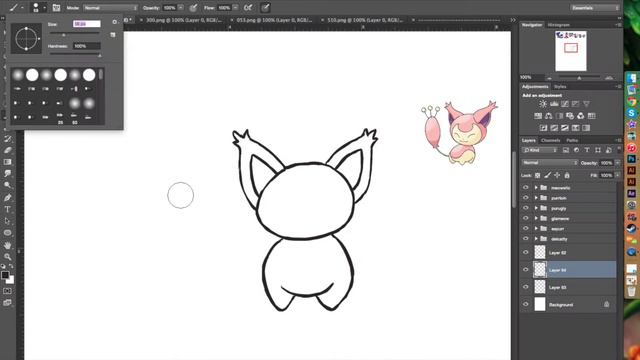Switch to 510.png document tab
Viewport: 640px width, 360px height.
365,20
